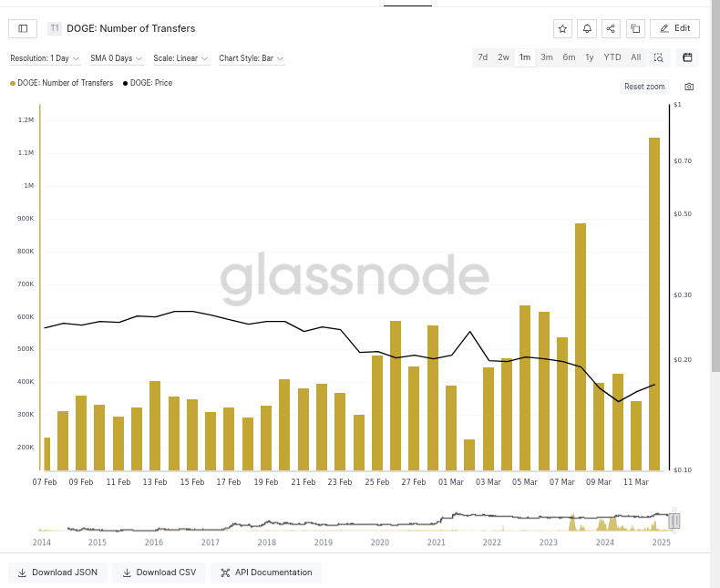Click the Download JSON button
Screen dimensions: 720x588
tap(57, 573)
